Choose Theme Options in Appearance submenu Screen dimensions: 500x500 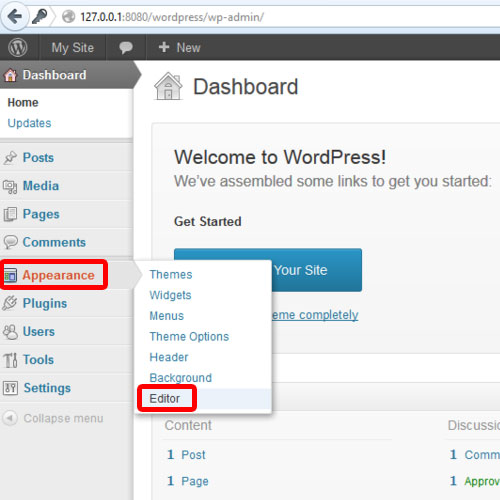point(189,337)
